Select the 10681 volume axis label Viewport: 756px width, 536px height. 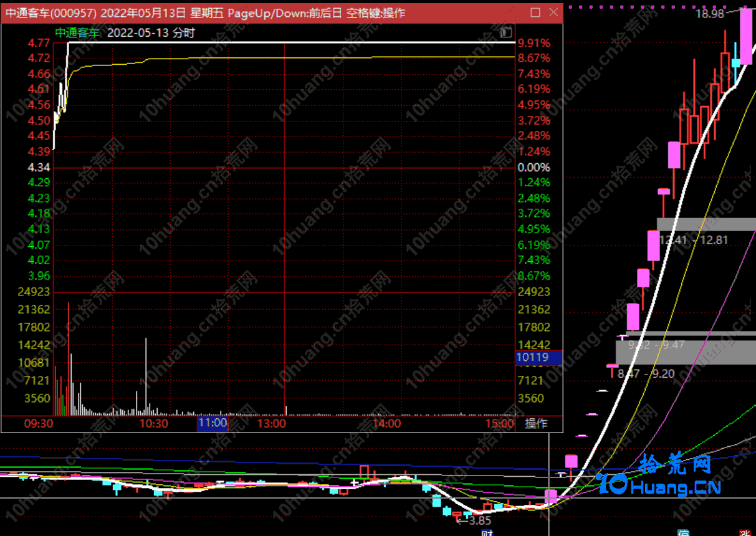[34, 363]
